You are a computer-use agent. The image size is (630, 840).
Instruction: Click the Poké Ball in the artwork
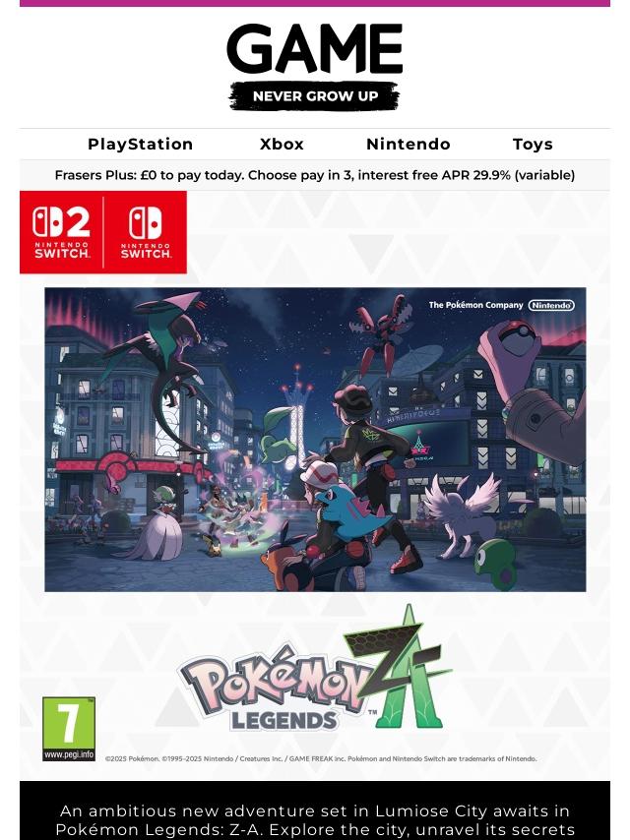pos(517,331)
